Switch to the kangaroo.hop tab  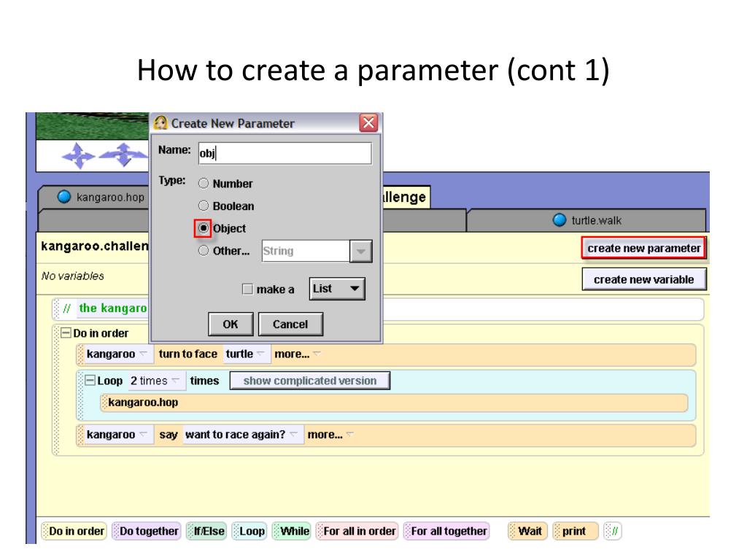(96, 197)
